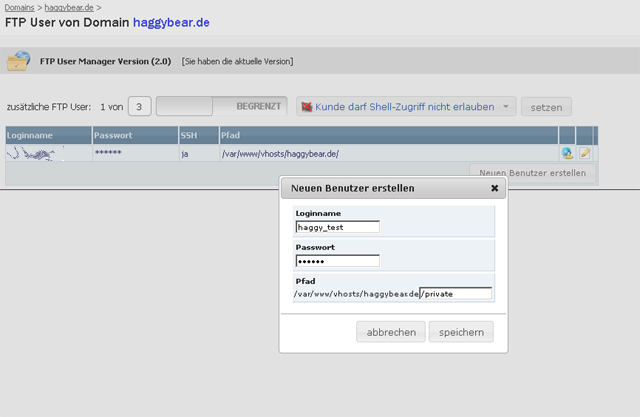
Task: Save the new user with speichern
Action: pyautogui.click(x=461, y=332)
